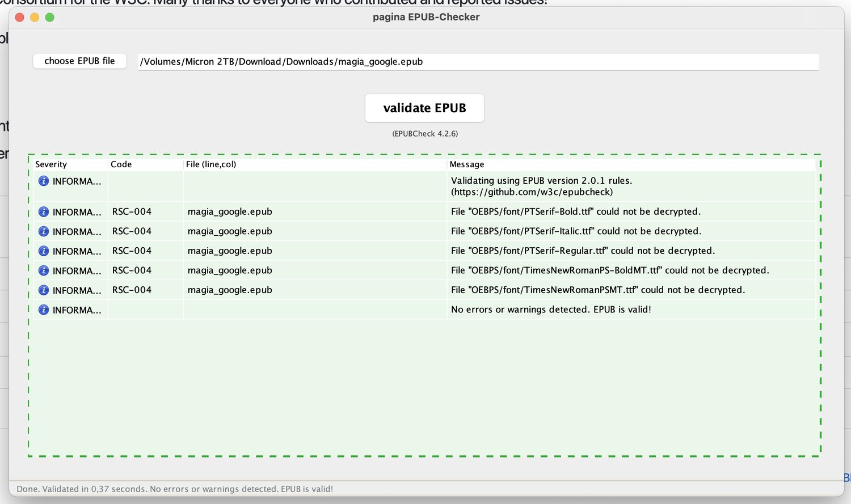Select message about PTSerif-Italic.ttf not decrypted
The width and height of the screenshot is (851, 504).
point(576,231)
